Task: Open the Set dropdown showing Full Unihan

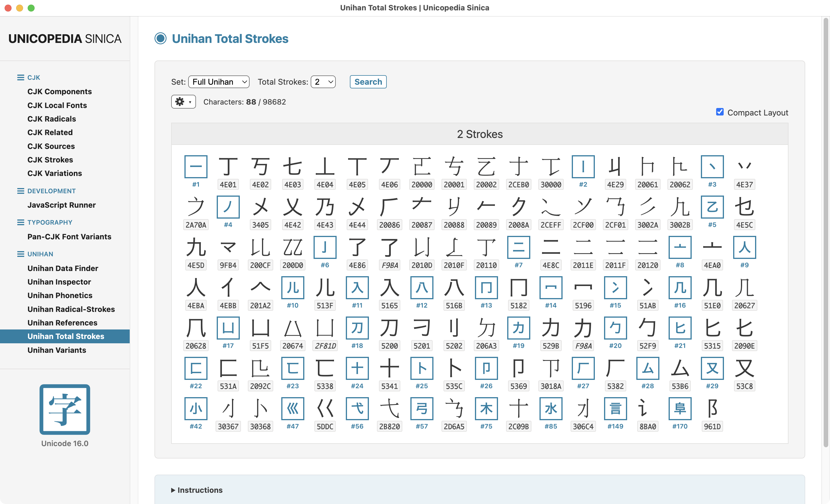Action: click(219, 82)
